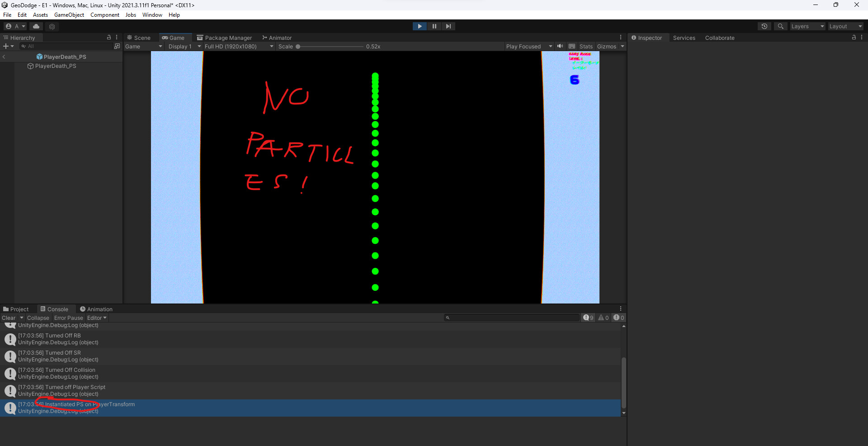This screenshot has height=446, width=868.
Task: Click the Pause button in the toolbar
Action: [434, 26]
